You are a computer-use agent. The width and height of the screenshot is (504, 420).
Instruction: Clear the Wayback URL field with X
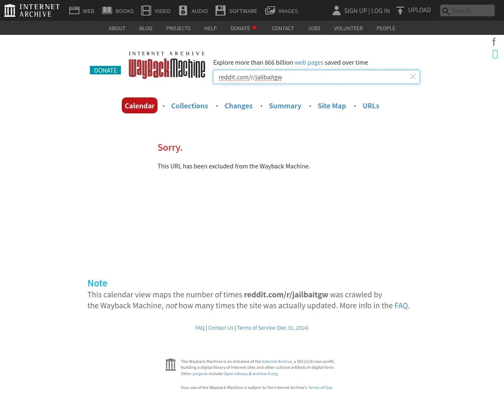pyautogui.click(x=413, y=76)
